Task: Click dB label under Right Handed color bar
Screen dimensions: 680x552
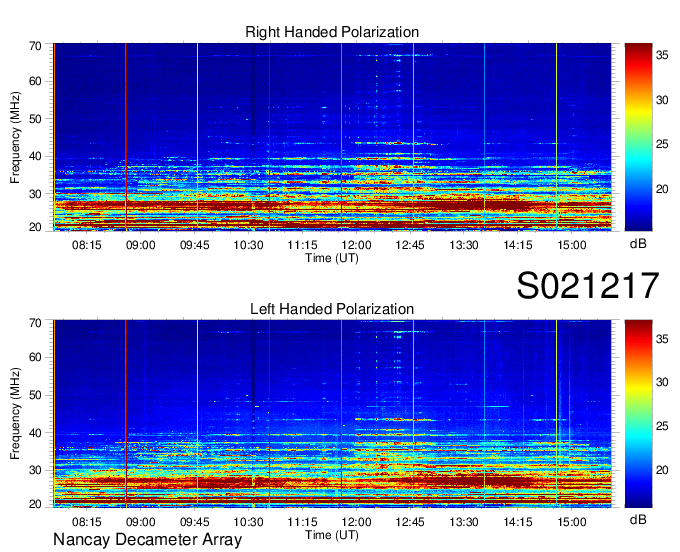Action: click(x=638, y=244)
